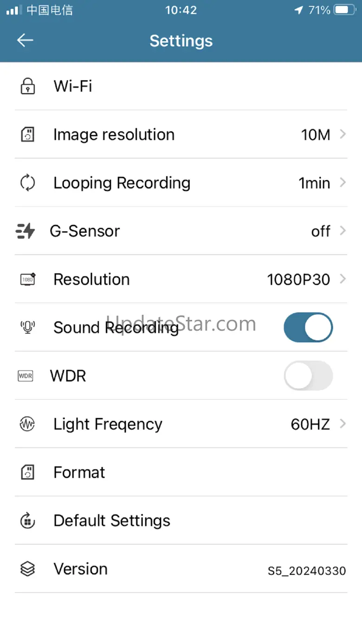The height and width of the screenshot is (644, 362).
Task: Select the Format menu entry
Action: point(79,472)
